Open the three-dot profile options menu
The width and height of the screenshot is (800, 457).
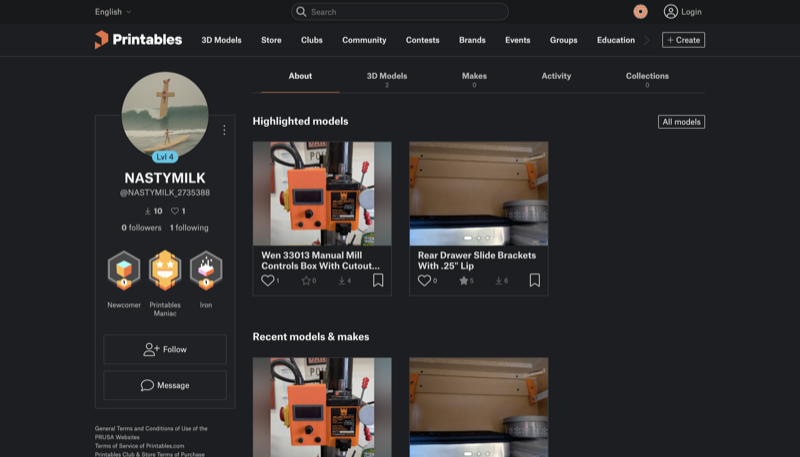coord(224,130)
